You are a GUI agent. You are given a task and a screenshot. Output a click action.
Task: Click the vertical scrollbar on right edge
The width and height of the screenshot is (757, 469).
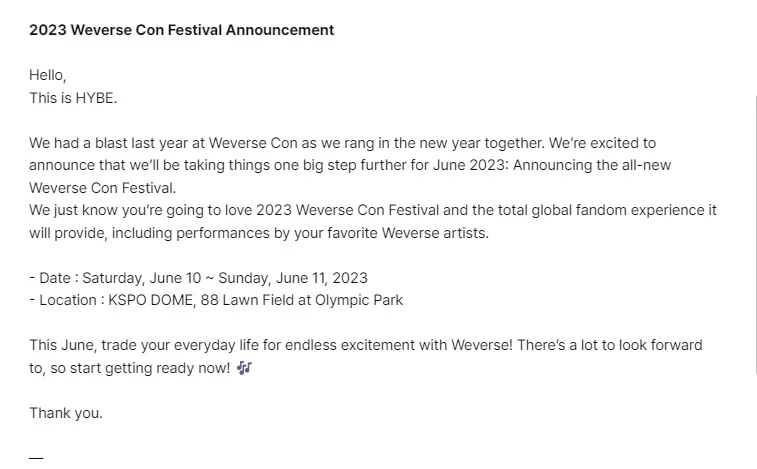pyautogui.click(x=756, y=234)
